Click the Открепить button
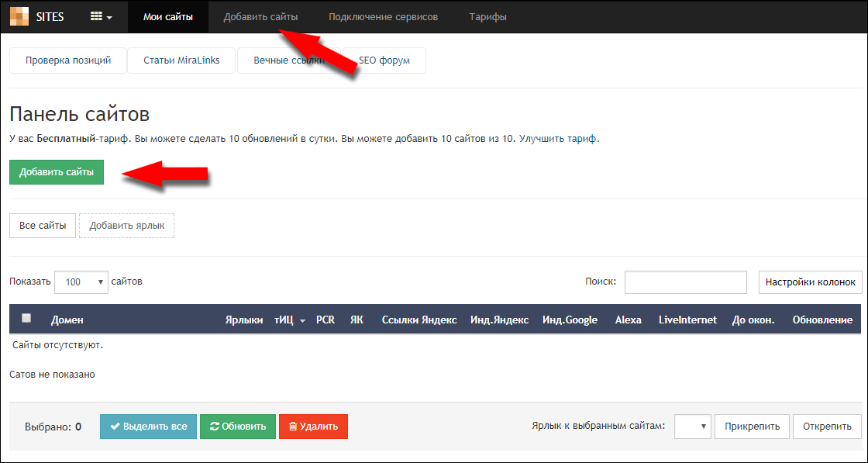 point(827,426)
